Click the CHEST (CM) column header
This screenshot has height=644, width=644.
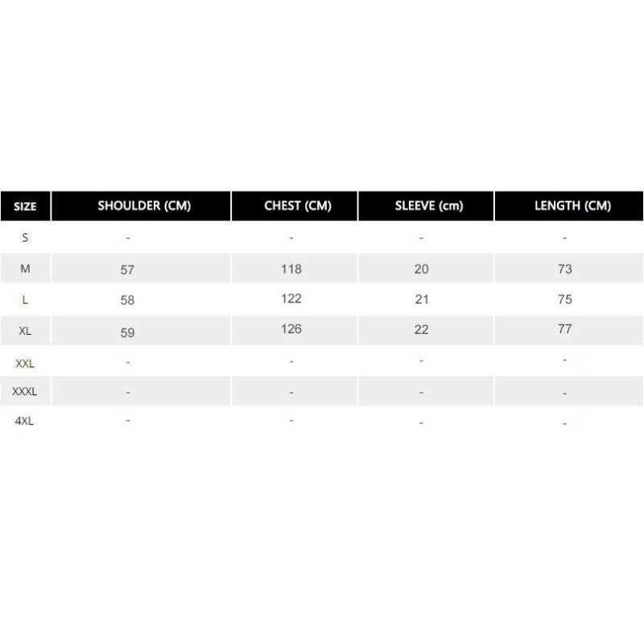pos(297,205)
